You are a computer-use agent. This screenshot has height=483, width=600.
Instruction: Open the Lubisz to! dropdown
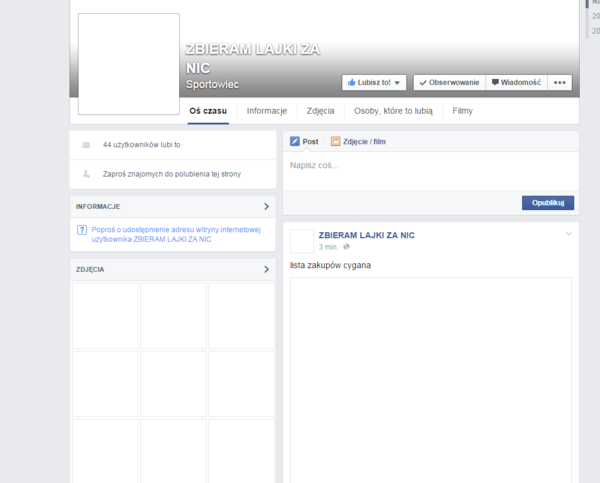pyautogui.click(x=374, y=83)
